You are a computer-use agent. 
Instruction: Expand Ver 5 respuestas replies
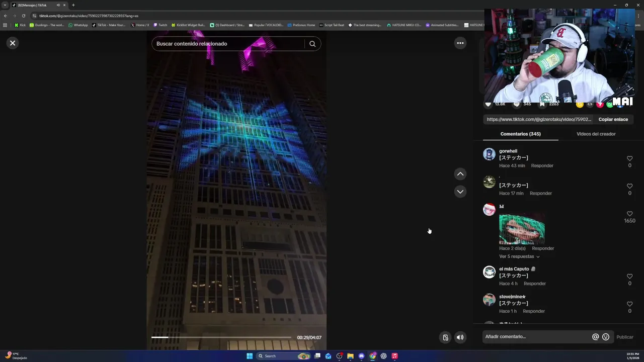519,256
